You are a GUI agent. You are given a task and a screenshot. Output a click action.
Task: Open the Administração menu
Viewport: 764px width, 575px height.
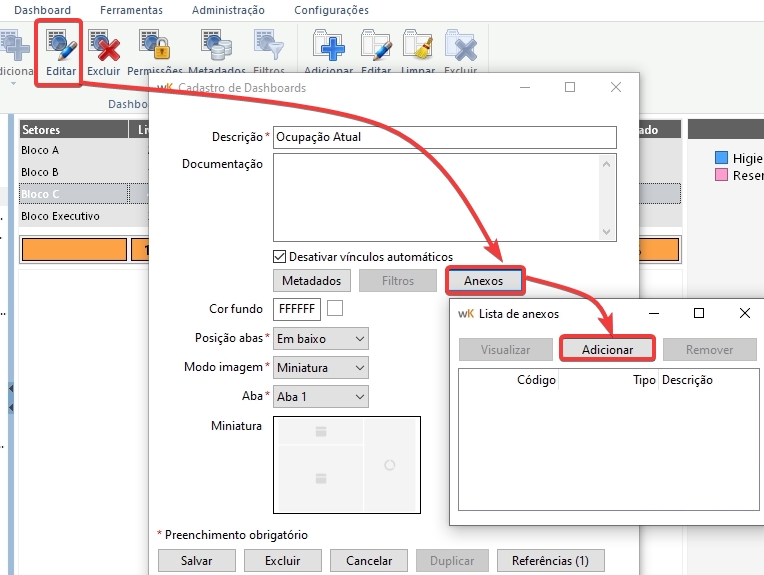pos(228,10)
